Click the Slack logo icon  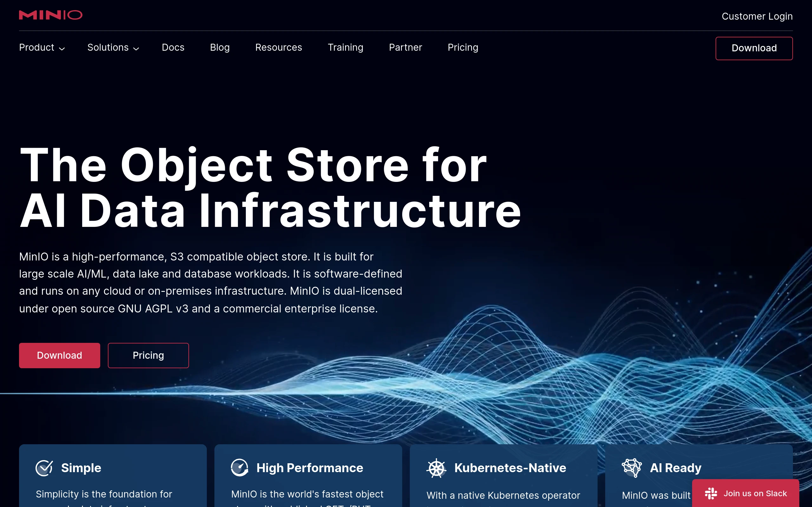click(711, 493)
